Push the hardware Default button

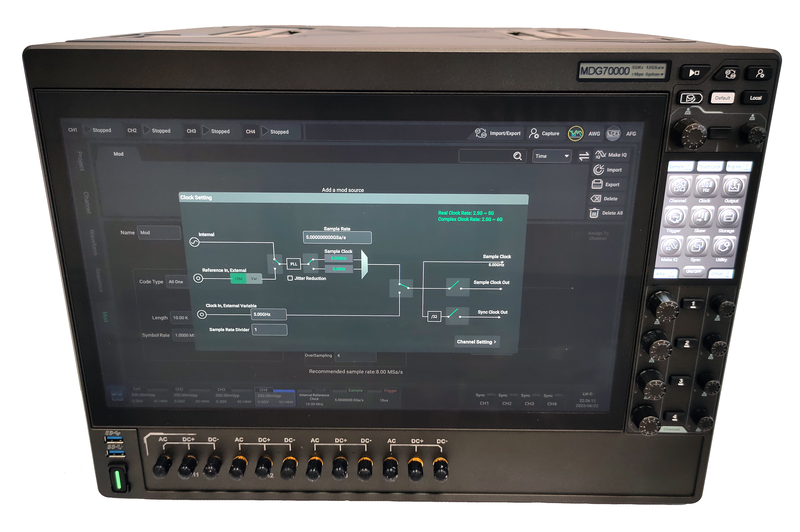click(x=722, y=98)
